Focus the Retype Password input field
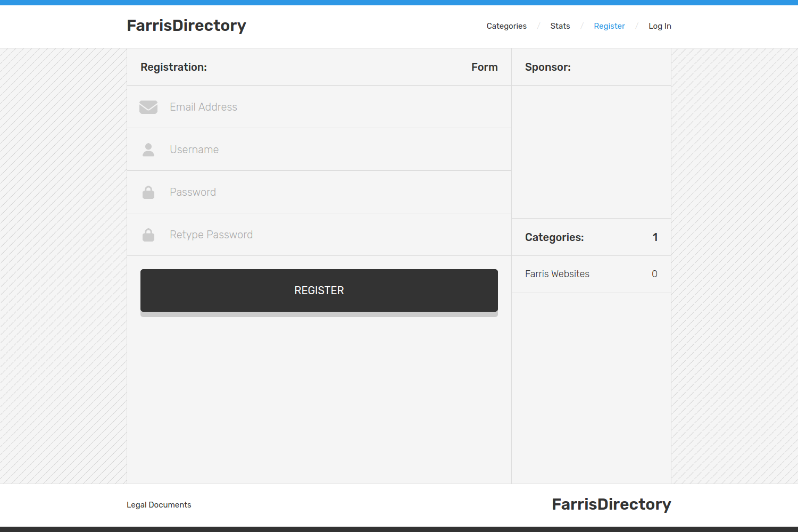The width and height of the screenshot is (798, 532). pos(319,235)
